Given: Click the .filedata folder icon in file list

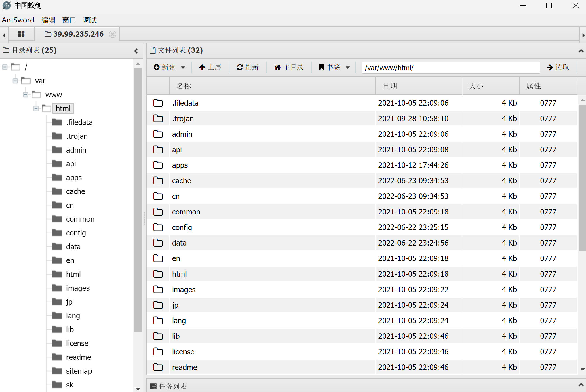Looking at the screenshot, I should (158, 103).
